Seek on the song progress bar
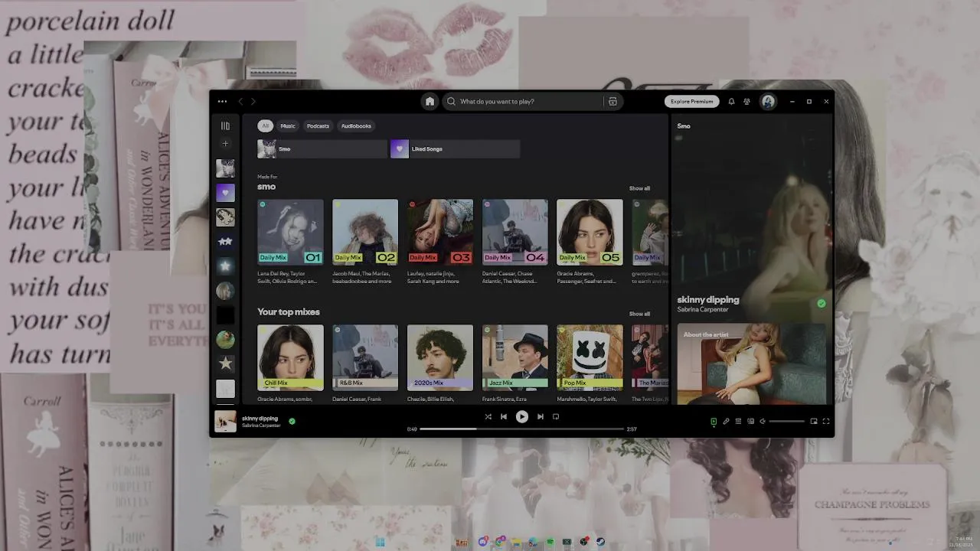Screen dimensions: 980x551 coord(521,429)
